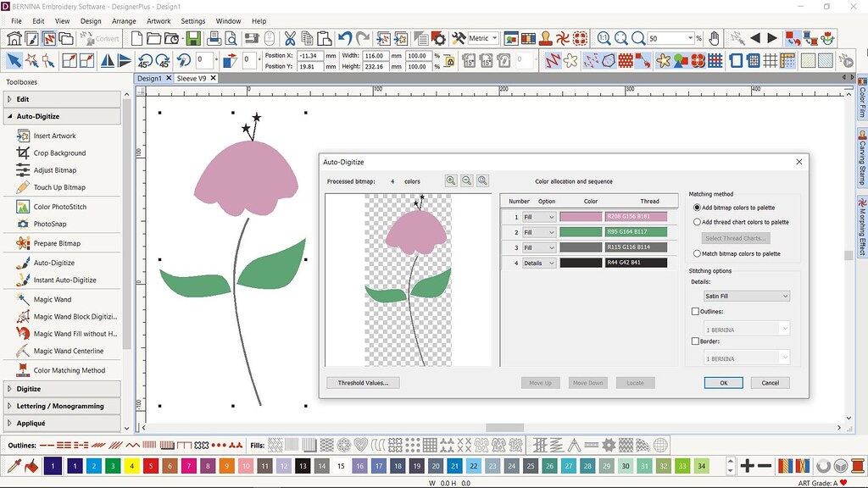This screenshot has height=488, width=868.
Task: Select thread color 13 in the palette
Action: click(x=302, y=466)
